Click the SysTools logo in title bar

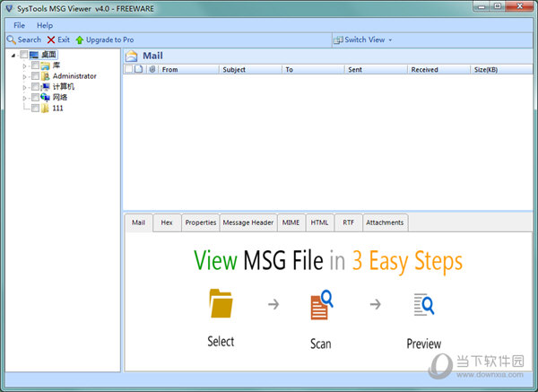click(9, 8)
